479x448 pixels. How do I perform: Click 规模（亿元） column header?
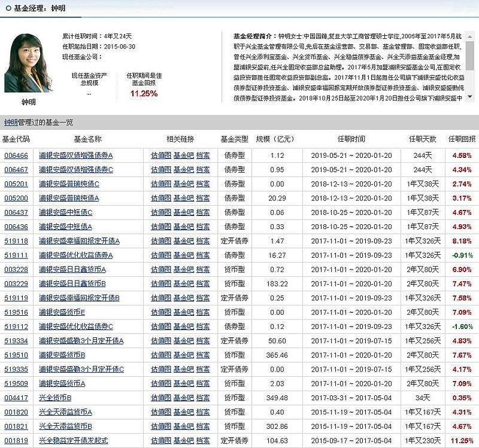coord(275,139)
